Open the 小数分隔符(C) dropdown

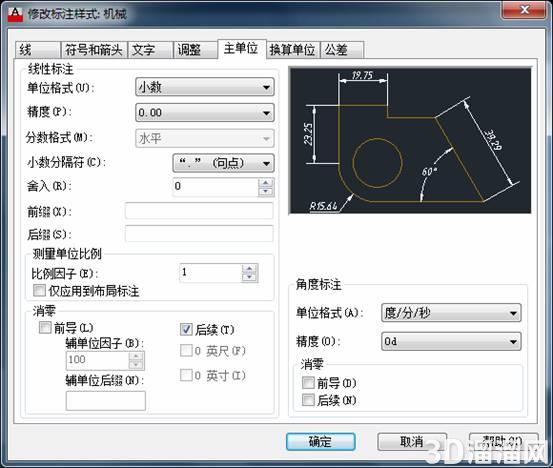coord(223,163)
